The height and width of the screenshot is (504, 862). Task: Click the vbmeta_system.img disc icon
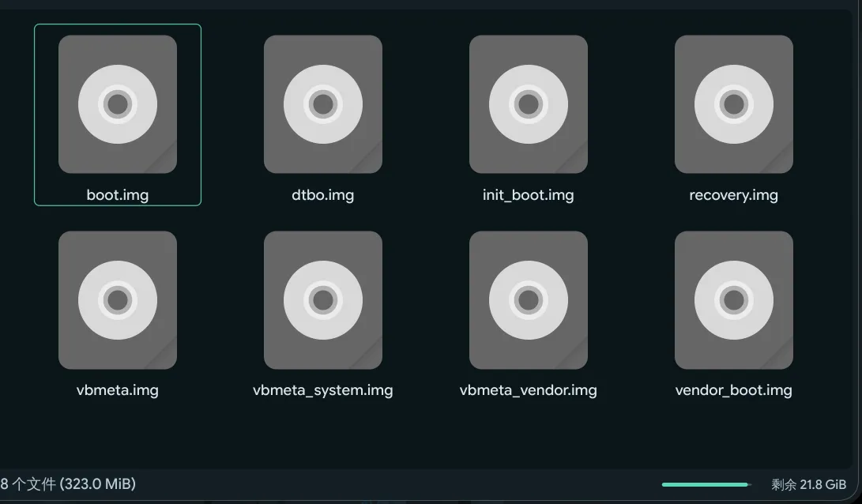(322, 300)
